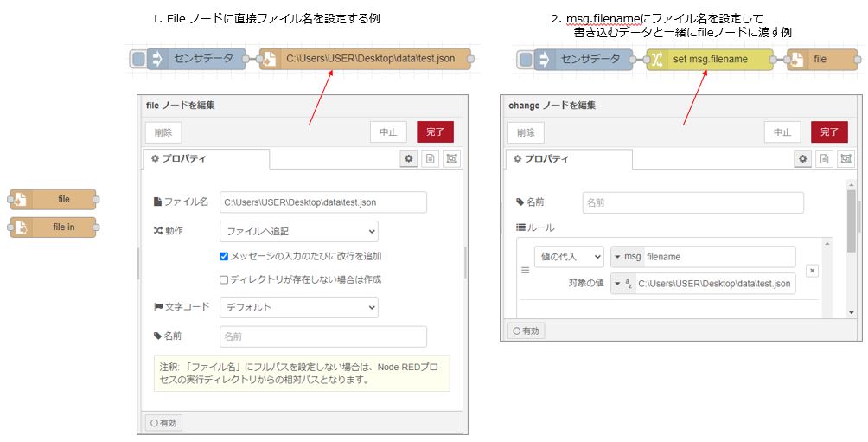Open the description document icon in file node editor
868x442 pixels.
[x=430, y=158]
